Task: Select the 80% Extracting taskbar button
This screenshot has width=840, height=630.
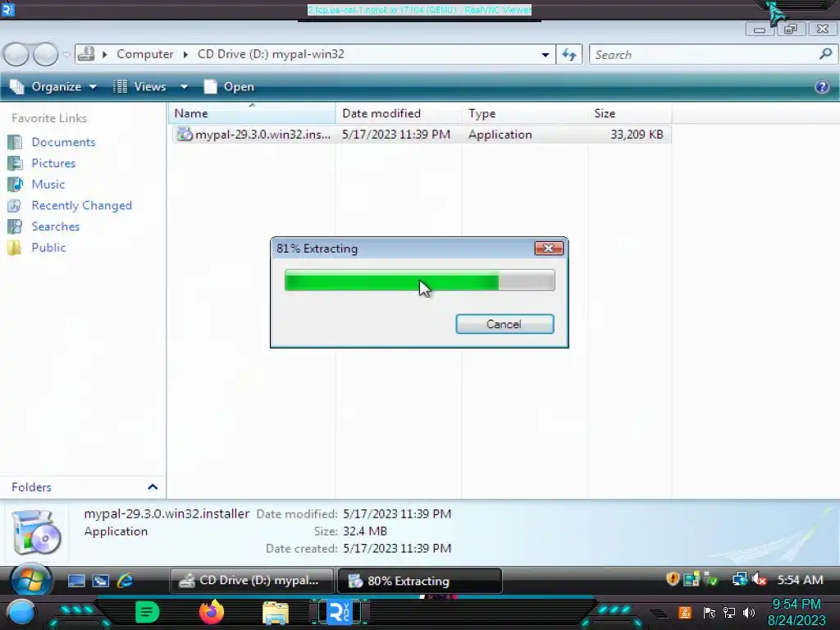Action: point(420,581)
